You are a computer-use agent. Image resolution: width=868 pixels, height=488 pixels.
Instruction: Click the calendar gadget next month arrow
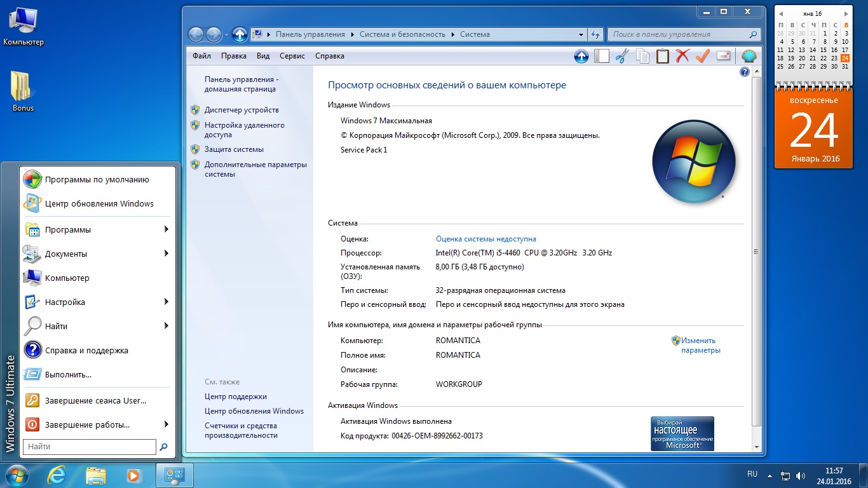coord(846,13)
